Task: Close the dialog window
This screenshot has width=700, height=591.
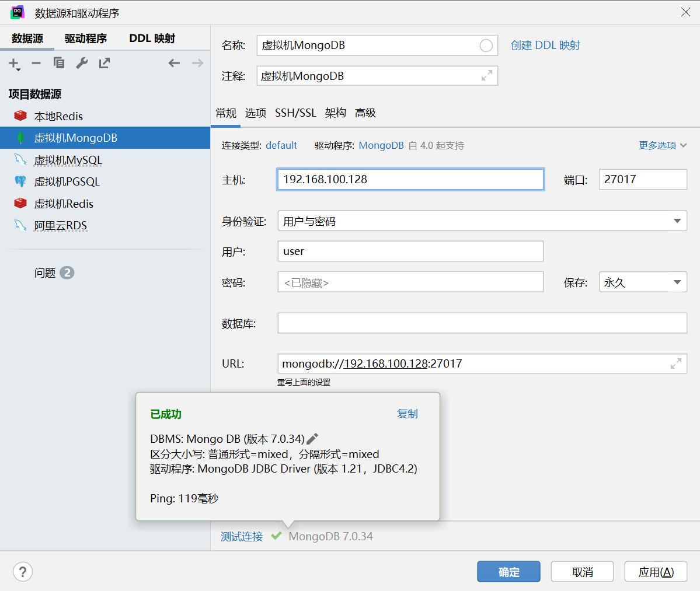Action: point(685,12)
